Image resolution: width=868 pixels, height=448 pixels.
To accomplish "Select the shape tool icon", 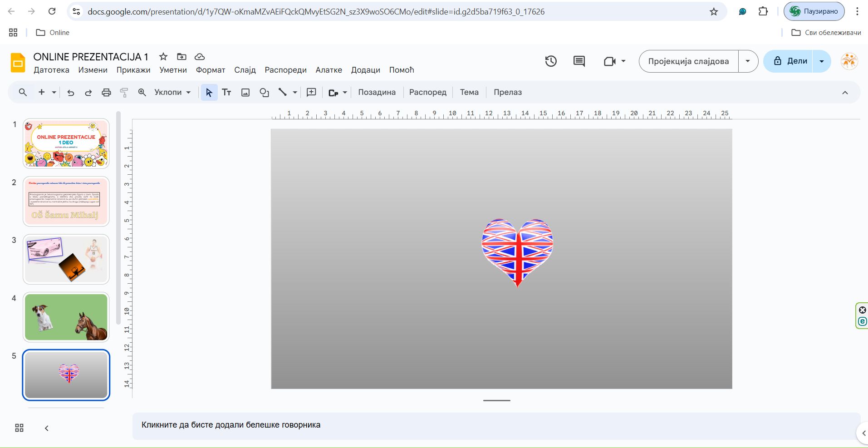I will [264, 93].
